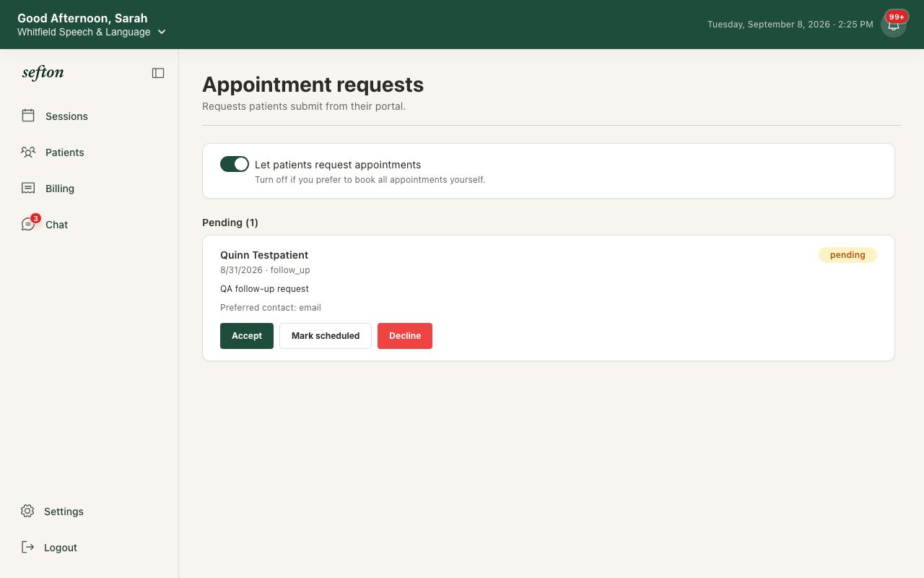Click the Mark scheduled button
This screenshot has width=924, height=578.
(x=326, y=336)
